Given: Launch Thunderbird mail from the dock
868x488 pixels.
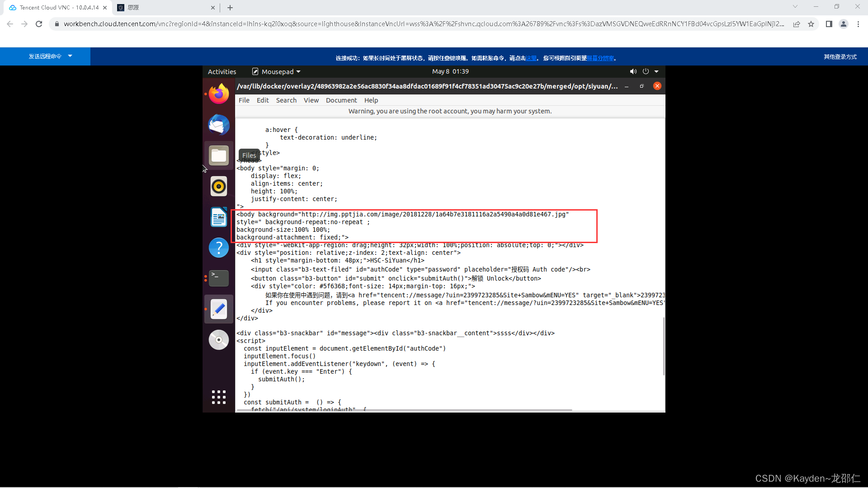Looking at the screenshot, I should click(x=219, y=125).
